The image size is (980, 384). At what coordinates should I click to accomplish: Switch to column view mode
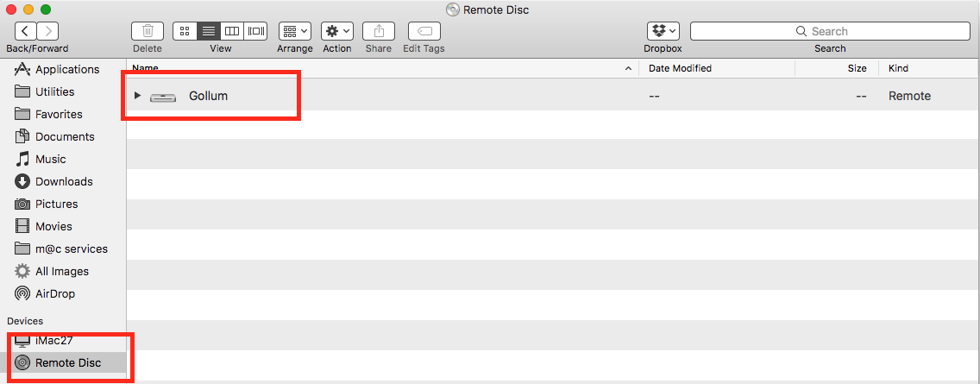pyautogui.click(x=232, y=31)
